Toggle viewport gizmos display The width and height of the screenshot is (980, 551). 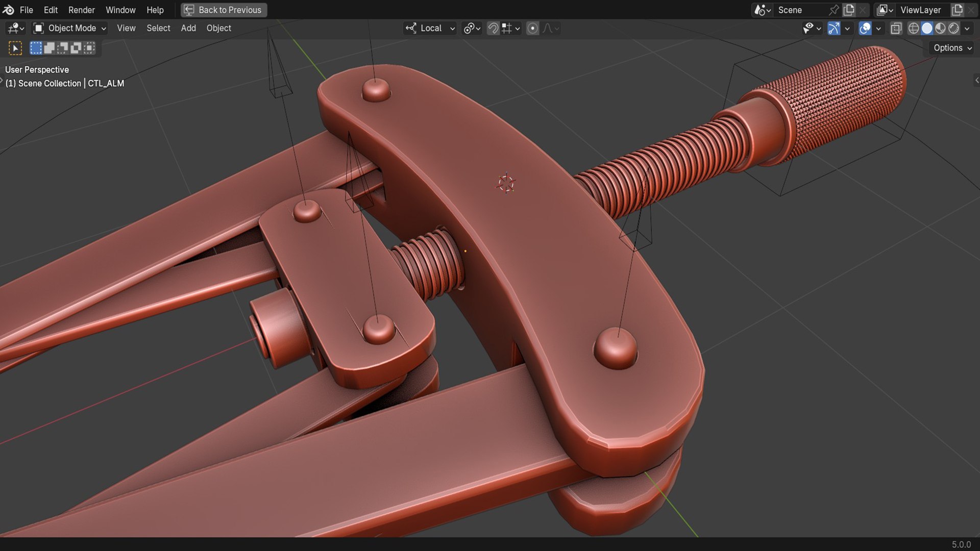[834, 28]
